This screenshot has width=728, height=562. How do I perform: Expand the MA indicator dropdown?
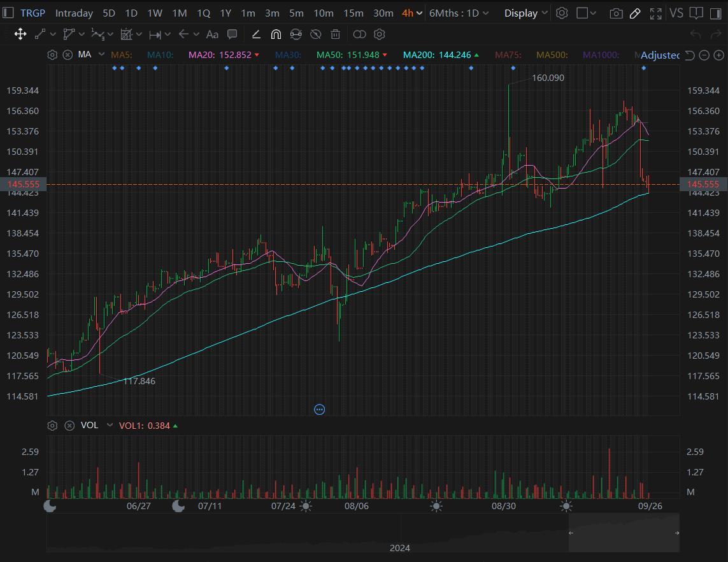[x=101, y=54]
